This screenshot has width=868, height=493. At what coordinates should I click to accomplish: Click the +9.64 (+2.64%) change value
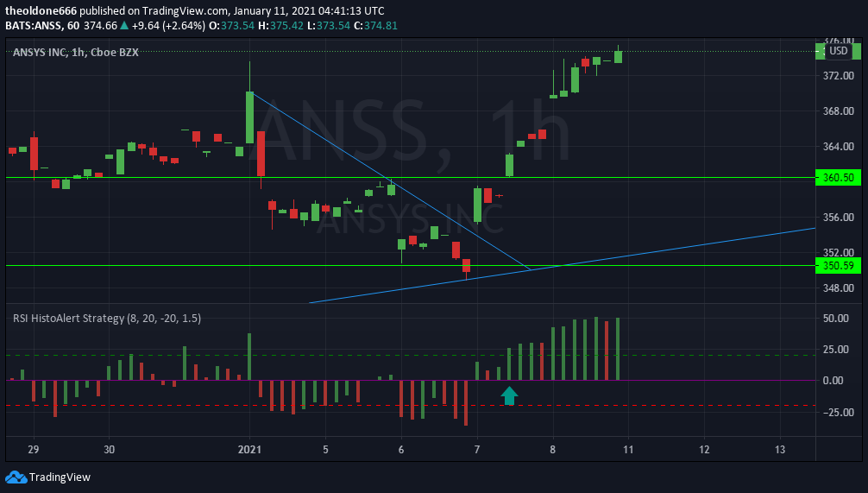point(168,26)
